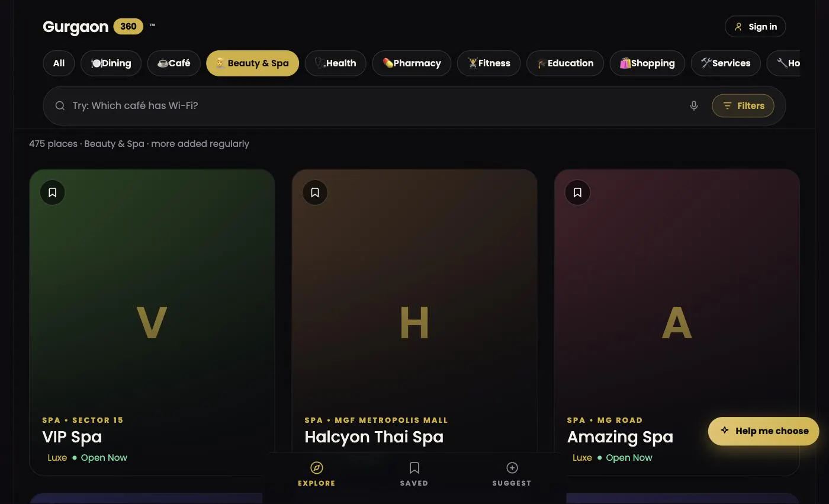This screenshot has height=504, width=829.
Task: Select the Health category chip
Action: coord(335,63)
